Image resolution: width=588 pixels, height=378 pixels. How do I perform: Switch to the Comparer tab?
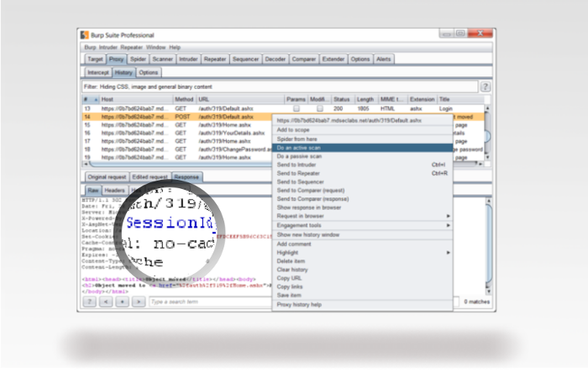point(304,60)
